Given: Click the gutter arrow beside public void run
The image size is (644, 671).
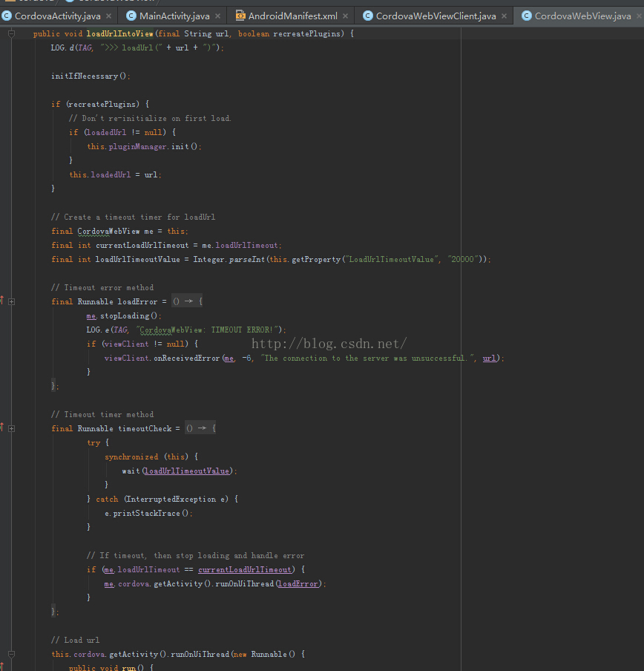Looking at the screenshot, I should click(2, 667).
